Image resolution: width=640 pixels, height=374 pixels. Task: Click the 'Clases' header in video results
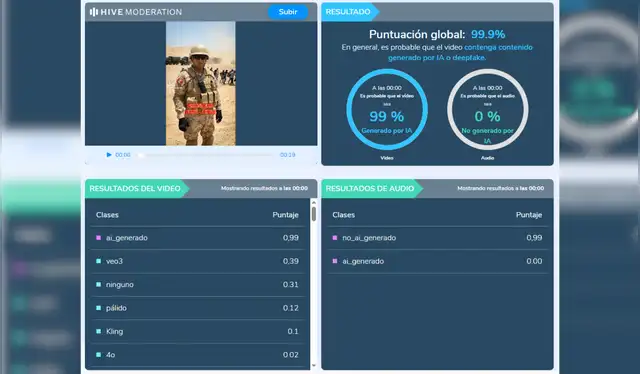[107, 215]
